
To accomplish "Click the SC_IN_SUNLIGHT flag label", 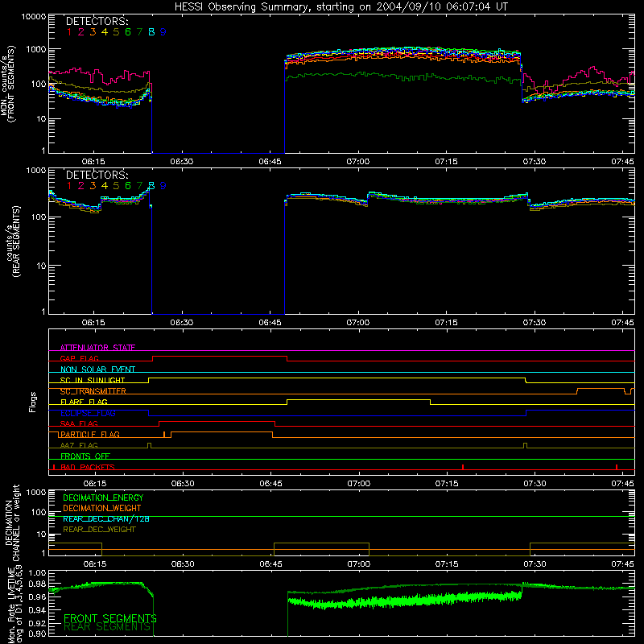I will coord(93,380).
